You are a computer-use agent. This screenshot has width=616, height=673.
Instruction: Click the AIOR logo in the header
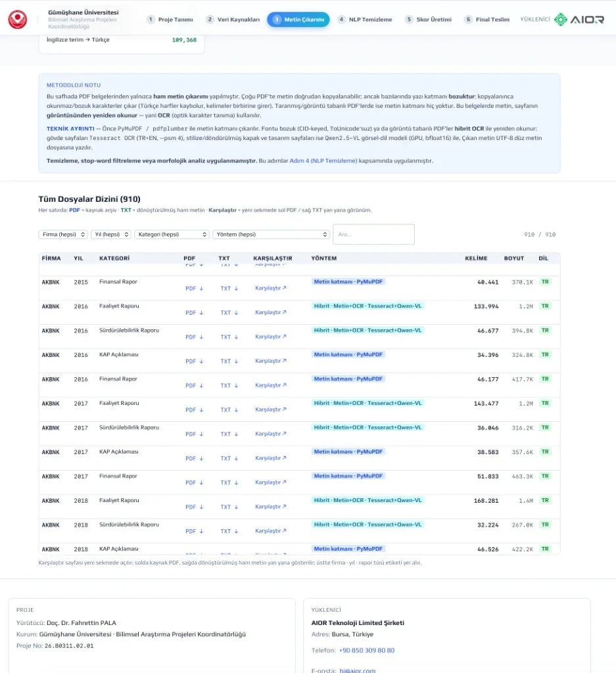[579, 19]
